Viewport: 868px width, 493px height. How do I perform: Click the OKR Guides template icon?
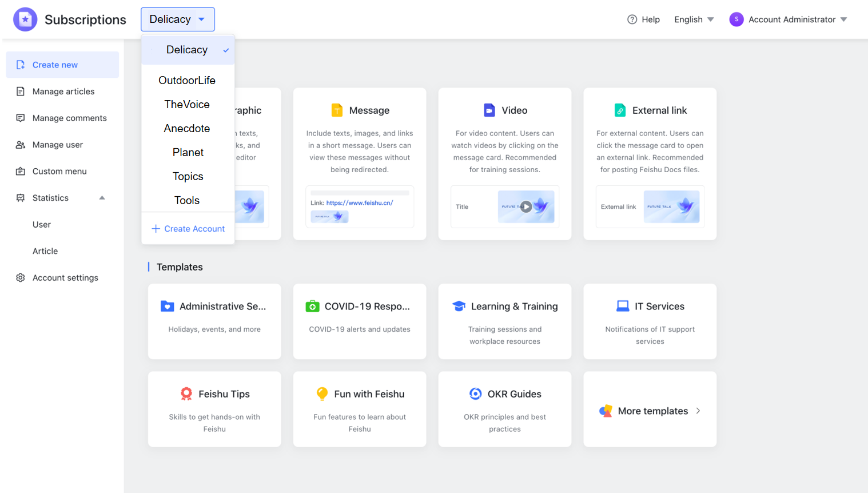coord(475,394)
